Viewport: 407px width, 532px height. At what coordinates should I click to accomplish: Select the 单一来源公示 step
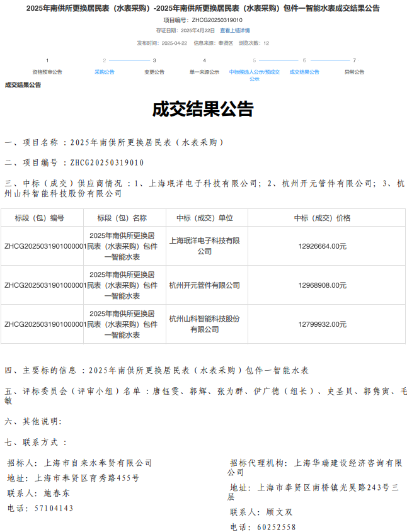click(x=204, y=72)
